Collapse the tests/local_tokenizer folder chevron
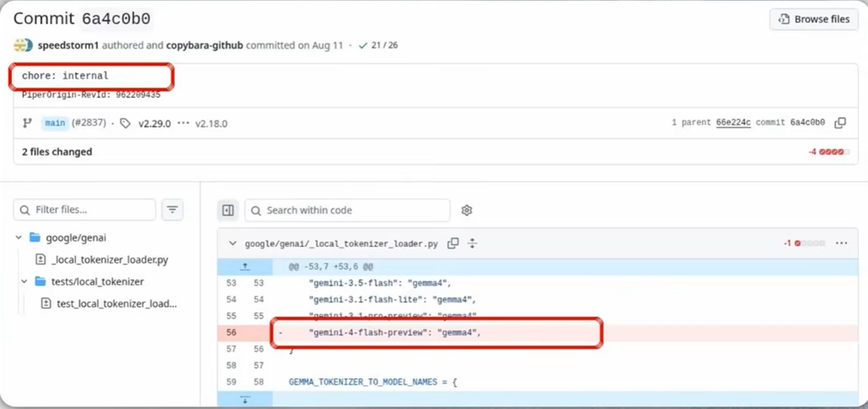Viewport: 868px width, 409px height. 25,282
